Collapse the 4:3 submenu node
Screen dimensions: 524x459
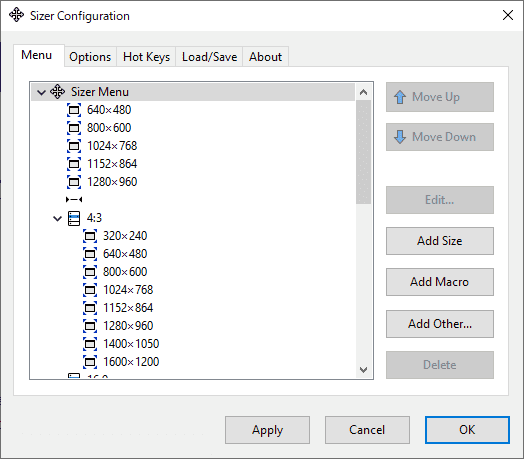[57, 218]
